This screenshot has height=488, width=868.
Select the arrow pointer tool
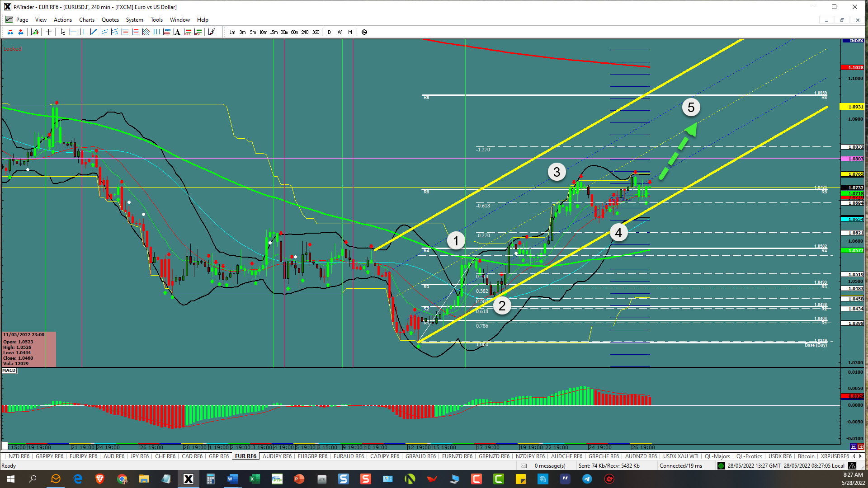pyautogui.click(x=63, y=32)
